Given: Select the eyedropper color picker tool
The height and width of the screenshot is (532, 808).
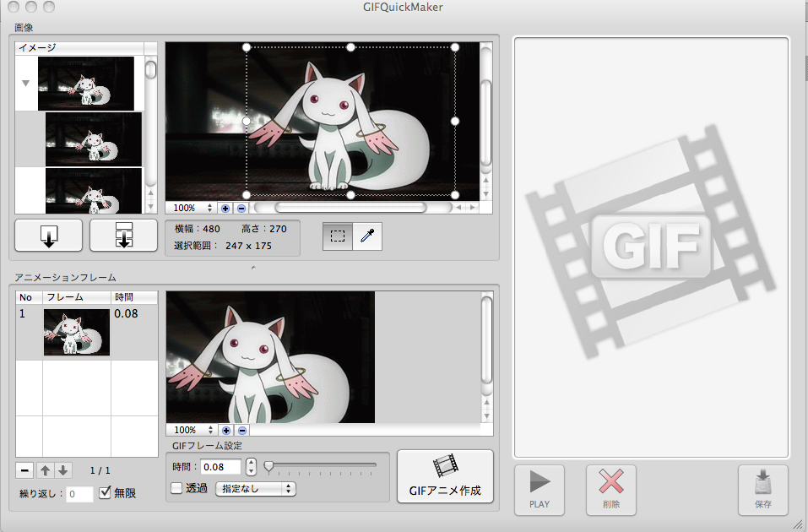Looking at the screenshot, I should pyautogui.click(x=367, y=236).
